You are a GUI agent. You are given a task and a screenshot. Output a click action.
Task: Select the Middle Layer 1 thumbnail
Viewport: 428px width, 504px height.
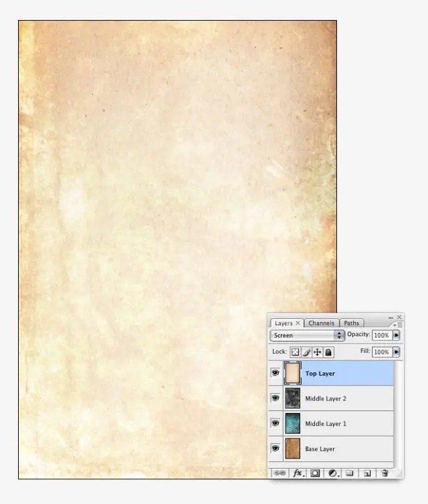click(x=293, y=423)
